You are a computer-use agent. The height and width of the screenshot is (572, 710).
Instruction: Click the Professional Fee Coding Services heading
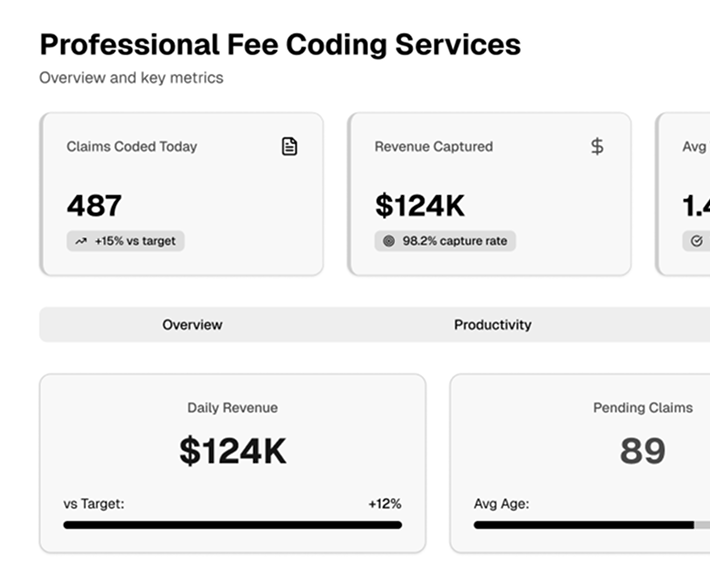tap(280, 45)
